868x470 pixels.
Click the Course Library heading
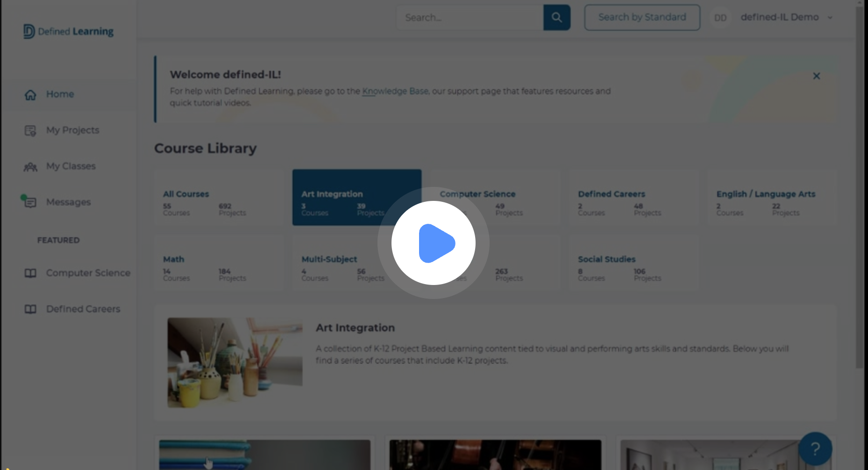click(x=206, y=148)
